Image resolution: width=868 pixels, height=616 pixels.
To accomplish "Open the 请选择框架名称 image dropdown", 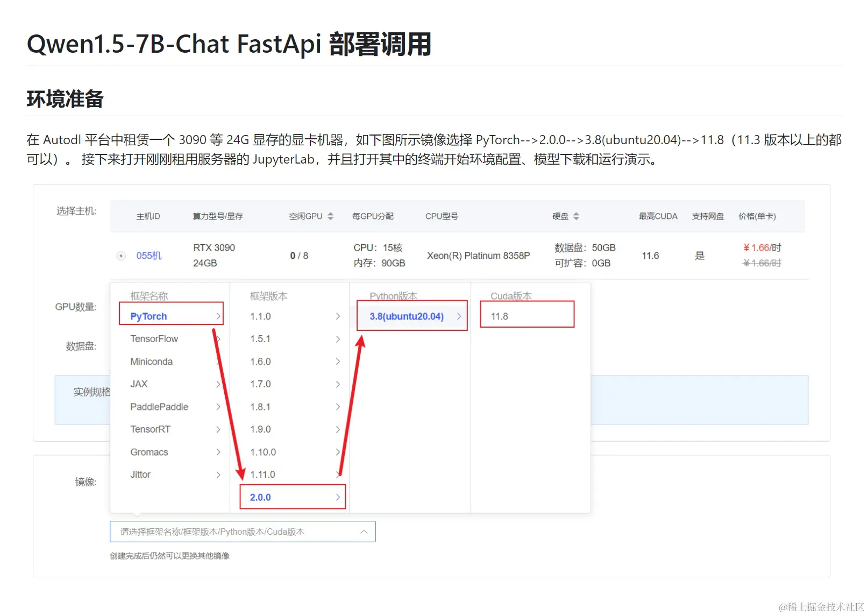I will (x=243, y=532).
